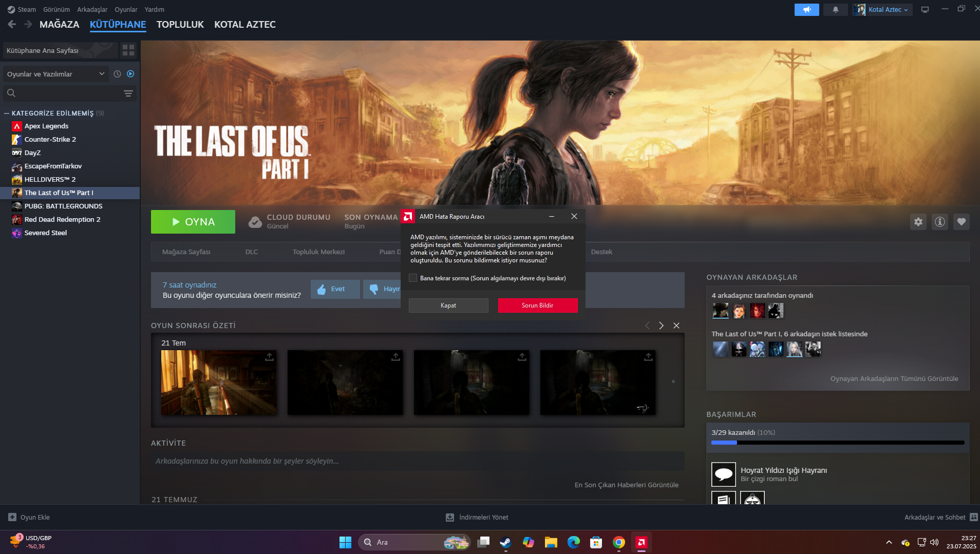Open the Kotal Aztec account dropdown
The height and width of the screenshot is (554, 980).
(x=882, y=10)
